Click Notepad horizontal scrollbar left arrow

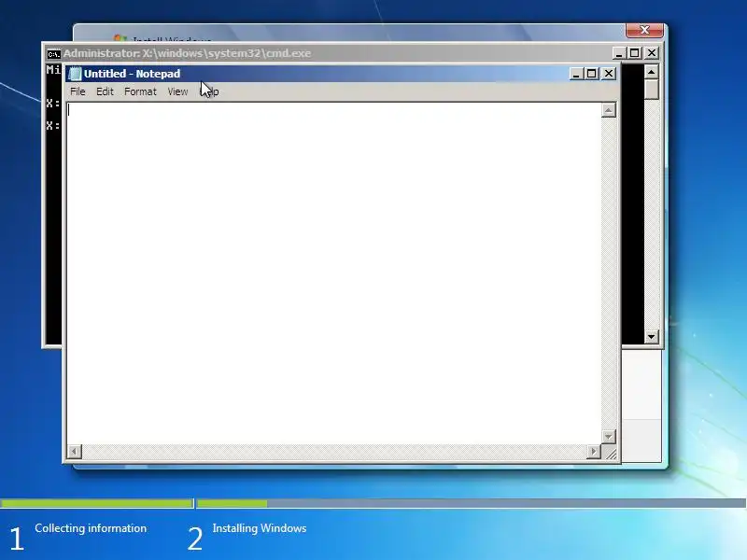[x=75, y=451]
